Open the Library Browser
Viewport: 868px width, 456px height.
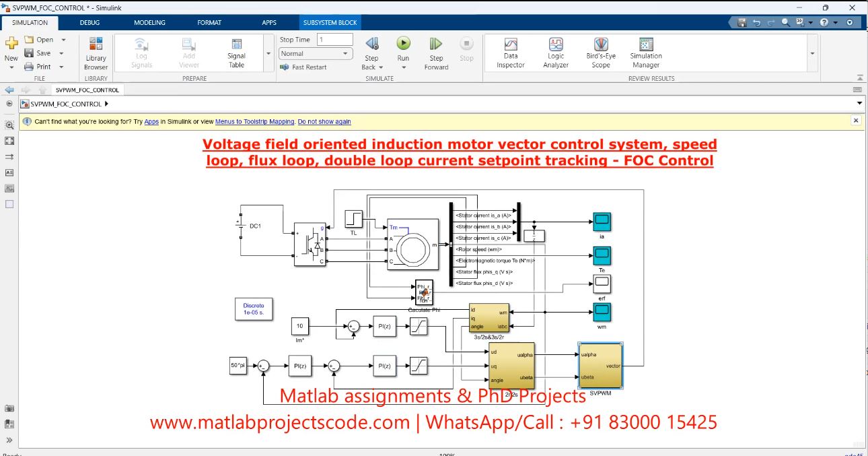click(96, 53)
